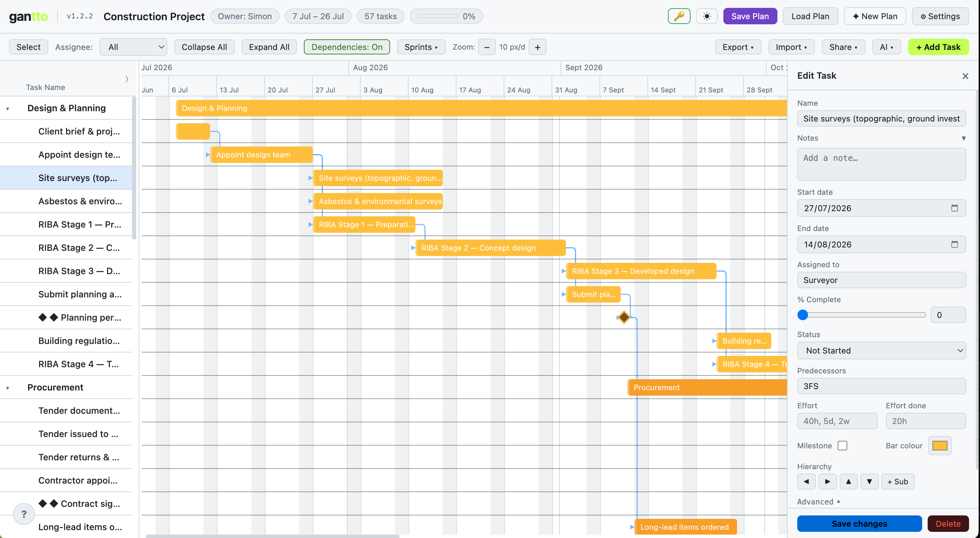Tick the Milestone checkbox
The height and width of the screenshot is (538, 980).
pos(842,446)
